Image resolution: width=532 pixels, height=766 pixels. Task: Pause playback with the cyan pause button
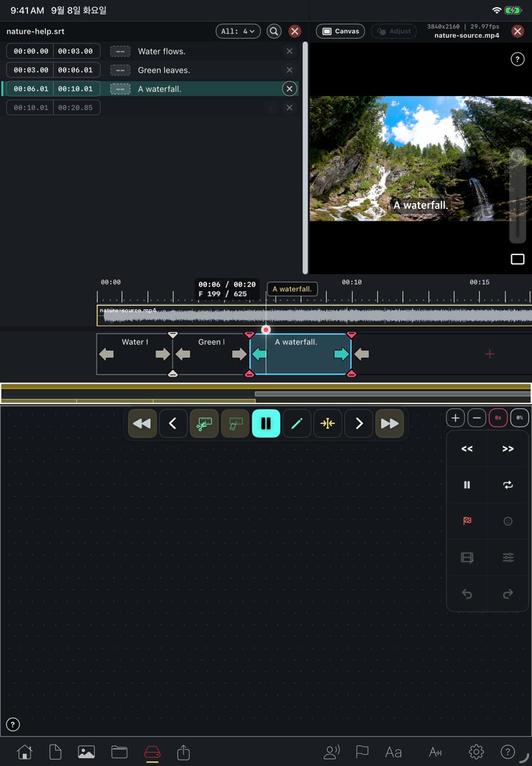pos(266,423)
